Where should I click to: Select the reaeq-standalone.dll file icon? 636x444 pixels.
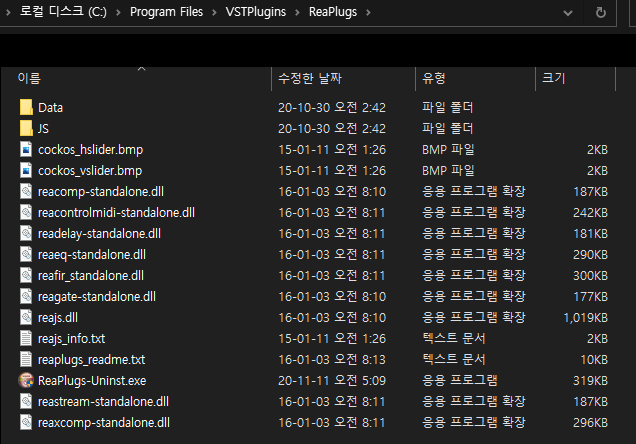(x=26, y=255)
